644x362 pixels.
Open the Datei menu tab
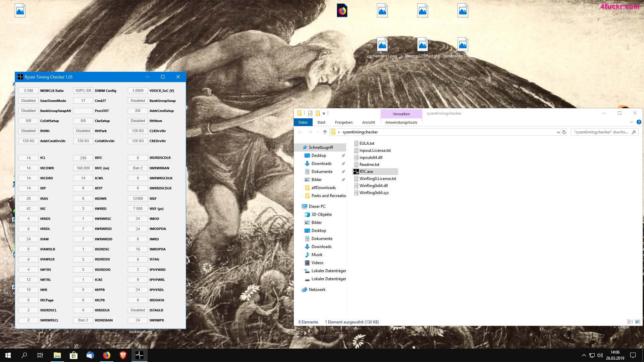point(303,122)
